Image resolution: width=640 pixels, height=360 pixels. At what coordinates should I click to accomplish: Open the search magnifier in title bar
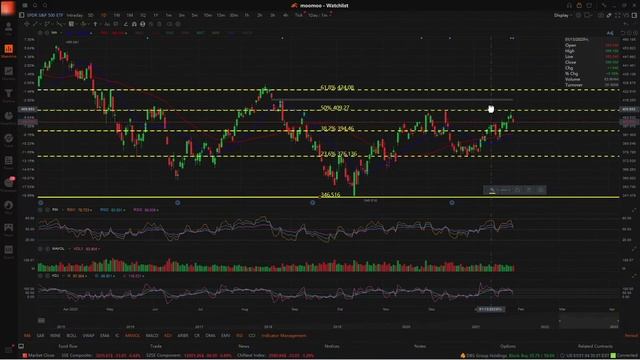45,5
